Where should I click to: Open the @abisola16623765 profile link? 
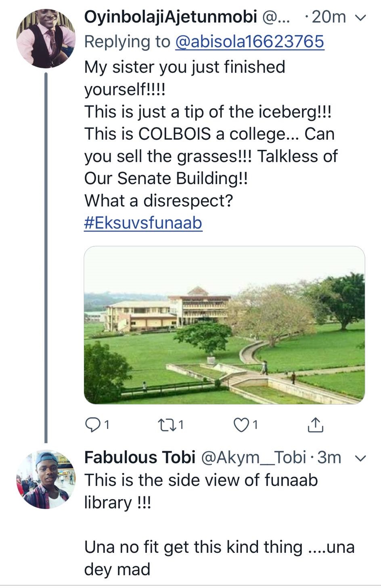(249, 42)
